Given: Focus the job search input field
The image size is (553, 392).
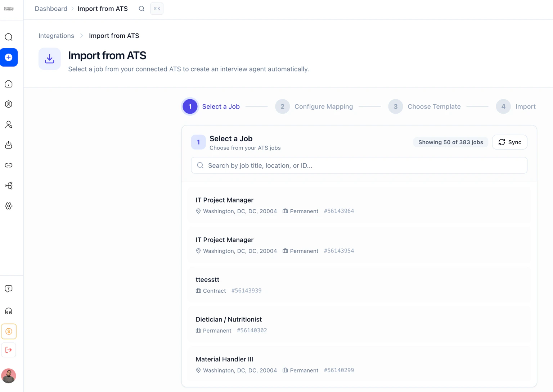Looking at the screenshot, I should pos(359,165).
